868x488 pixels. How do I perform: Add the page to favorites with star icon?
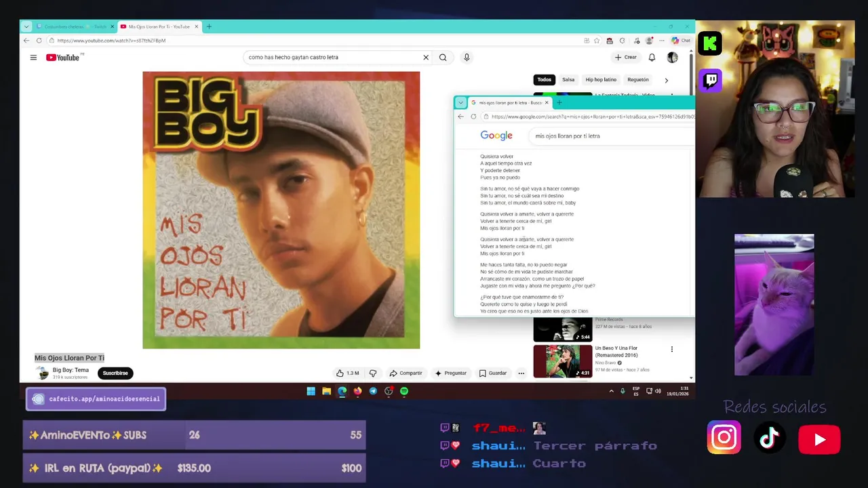[597, 41]
